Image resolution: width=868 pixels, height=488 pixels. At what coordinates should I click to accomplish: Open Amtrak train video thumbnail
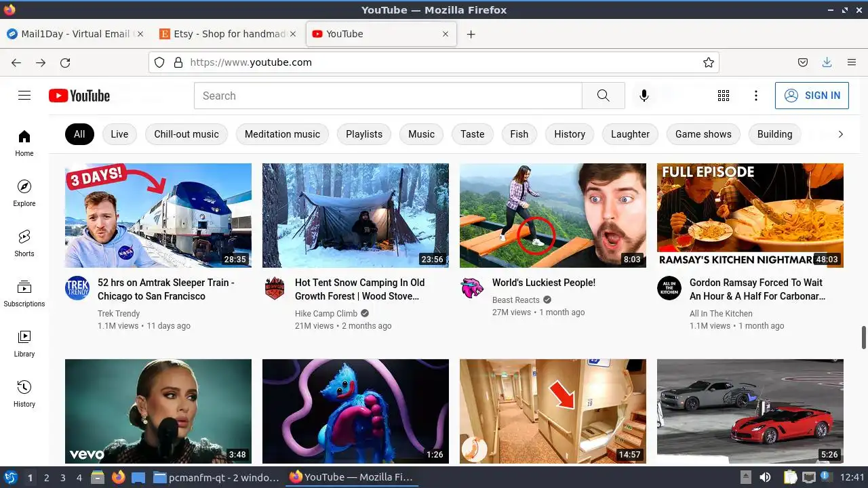(158, 216)
